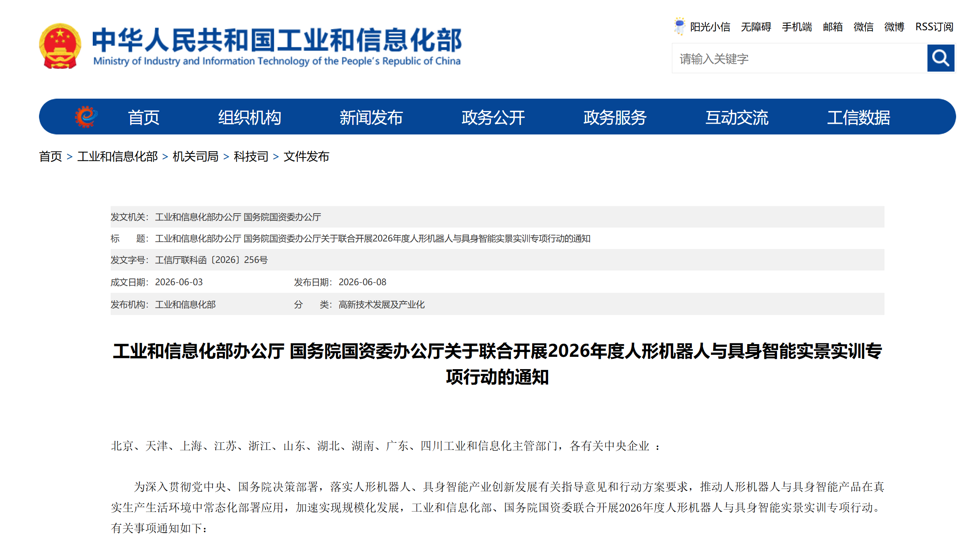Click the 成文日期 value 2026-06-03

tap(179, 282)
